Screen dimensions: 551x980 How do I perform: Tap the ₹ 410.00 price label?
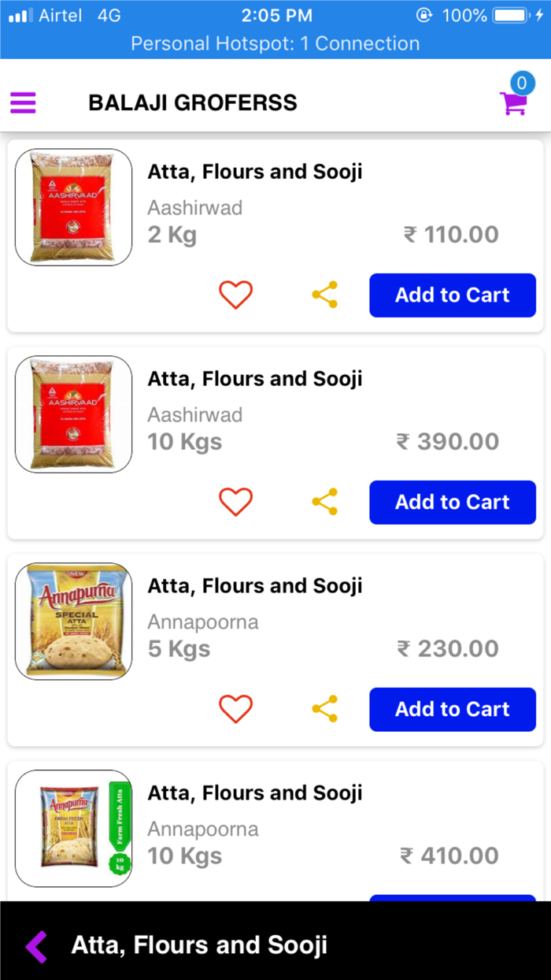pos(449,856)
